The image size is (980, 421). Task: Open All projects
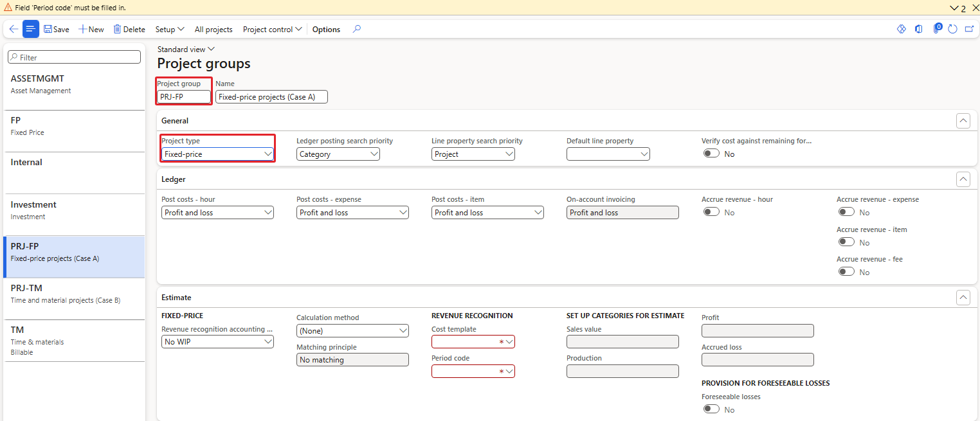[x=213, y=29]
